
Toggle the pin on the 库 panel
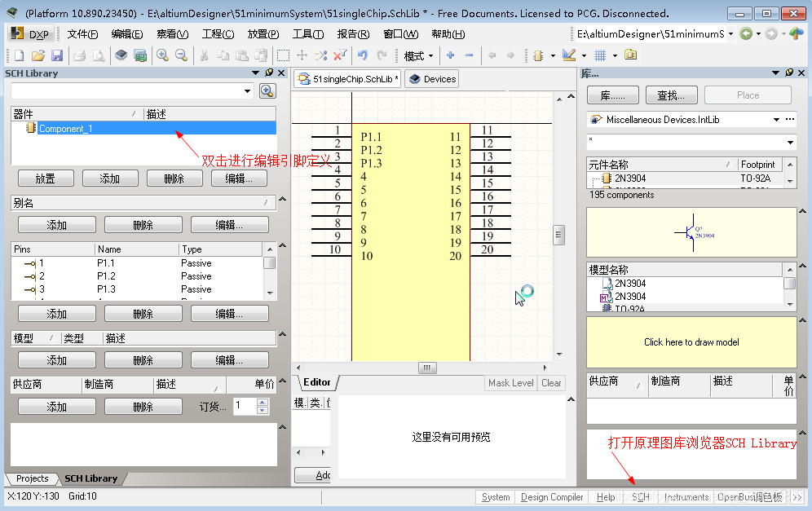[x=788, y=73]
